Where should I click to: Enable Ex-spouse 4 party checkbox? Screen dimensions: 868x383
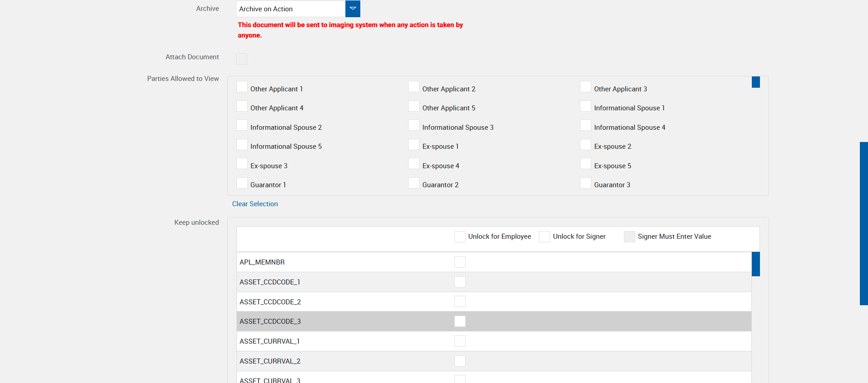point(414,164)
